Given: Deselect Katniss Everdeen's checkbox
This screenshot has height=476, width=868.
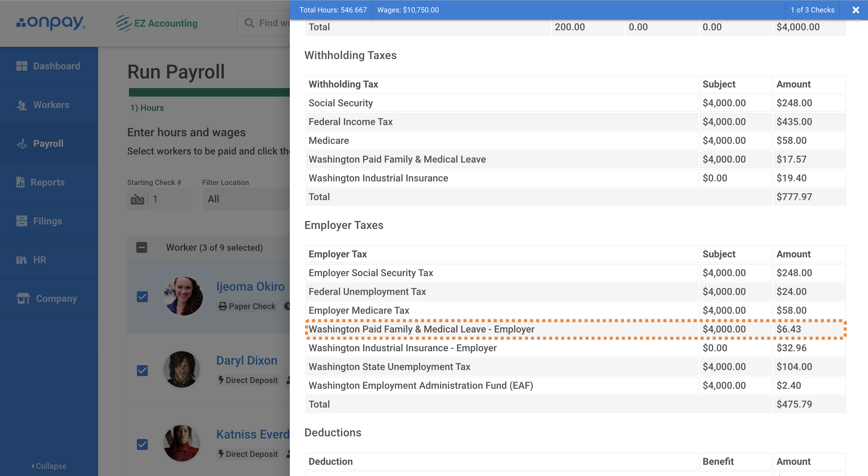Looking at the screenshot, I should [x=142, y=444].
